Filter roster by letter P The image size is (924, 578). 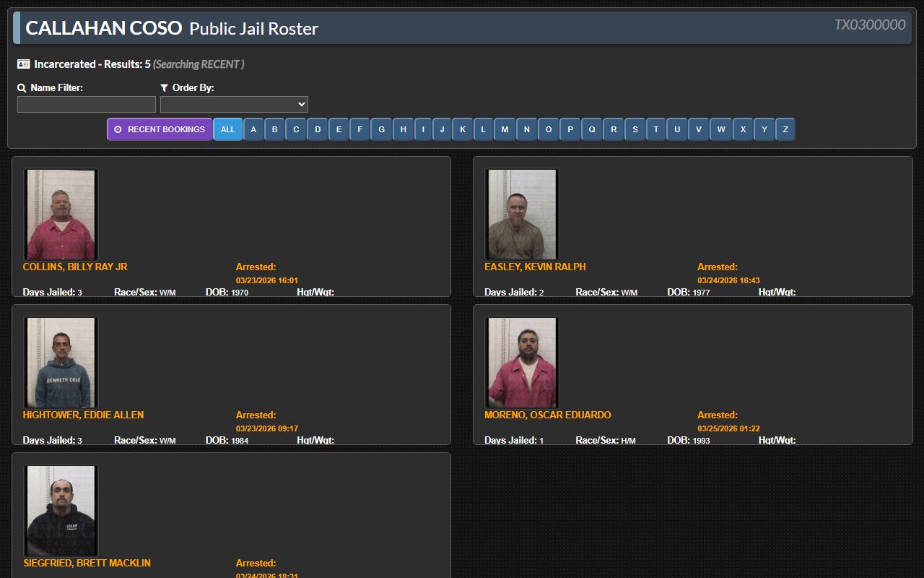coord(570,129)
